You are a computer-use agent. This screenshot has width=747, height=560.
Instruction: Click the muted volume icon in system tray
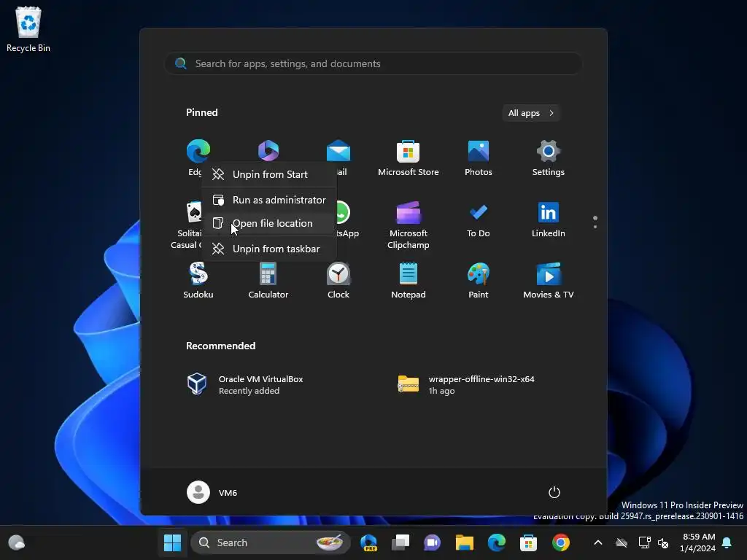click(x=662, y=542)
